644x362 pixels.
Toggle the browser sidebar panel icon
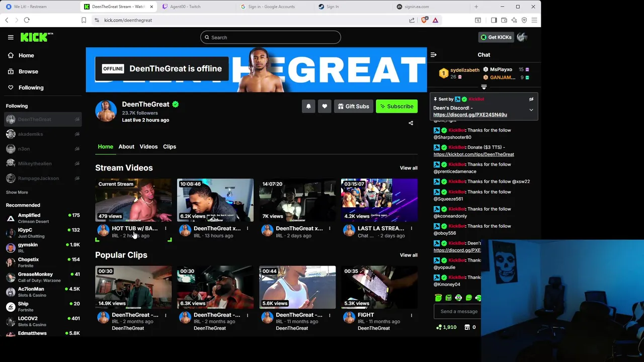[494, 20]
